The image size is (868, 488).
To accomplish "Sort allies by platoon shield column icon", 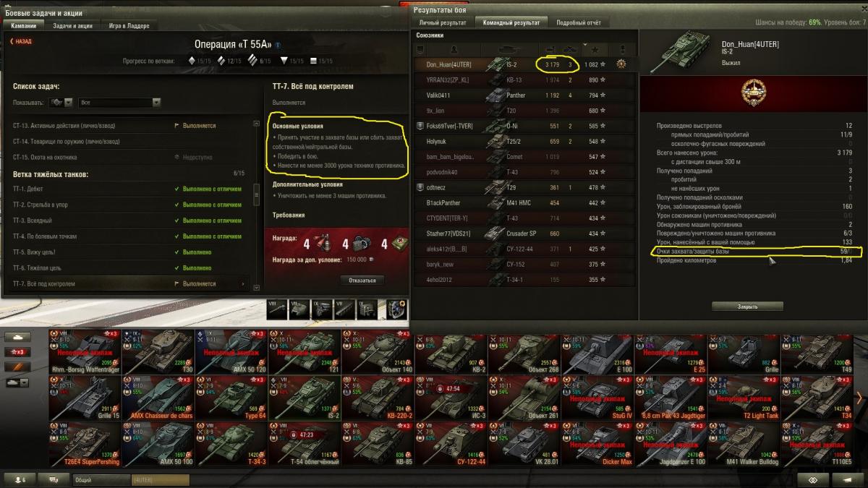I will (x=420, y=49).
